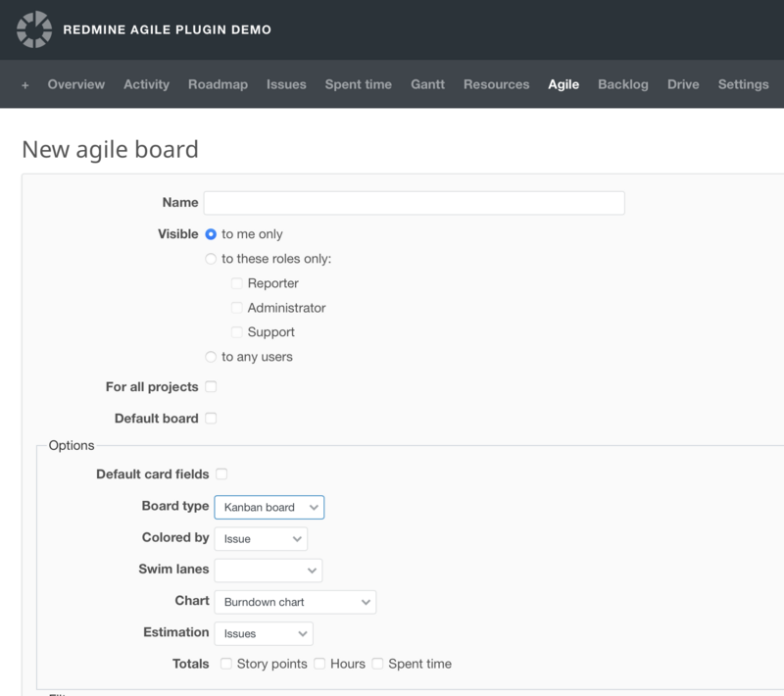Go to the Issues tab
Image resolution: width=784 pixels, height=696 pixels.
pyautogui.click(x=286, y=84)
